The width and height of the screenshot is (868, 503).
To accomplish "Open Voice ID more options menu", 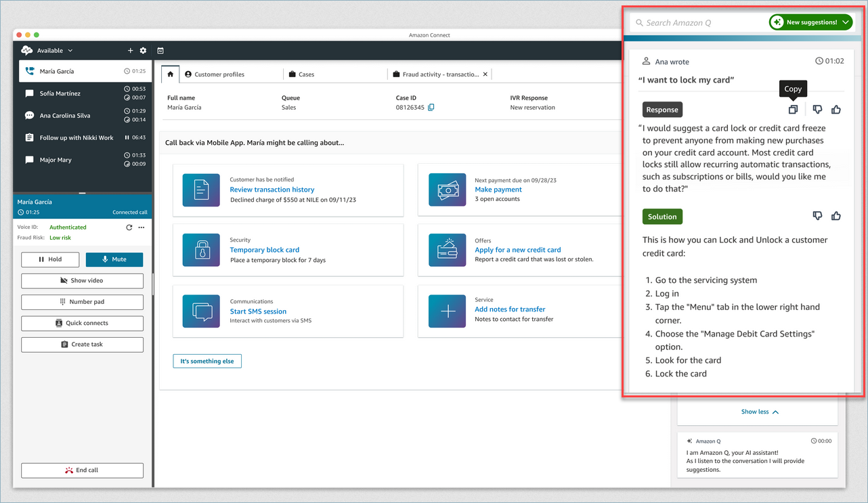I will [142, 227].
